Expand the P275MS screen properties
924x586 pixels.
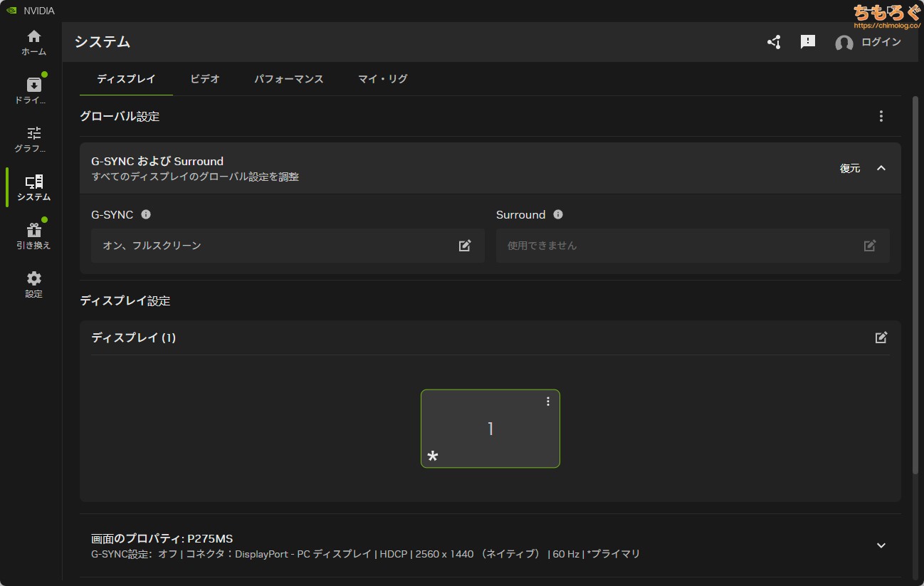(881, 545)
